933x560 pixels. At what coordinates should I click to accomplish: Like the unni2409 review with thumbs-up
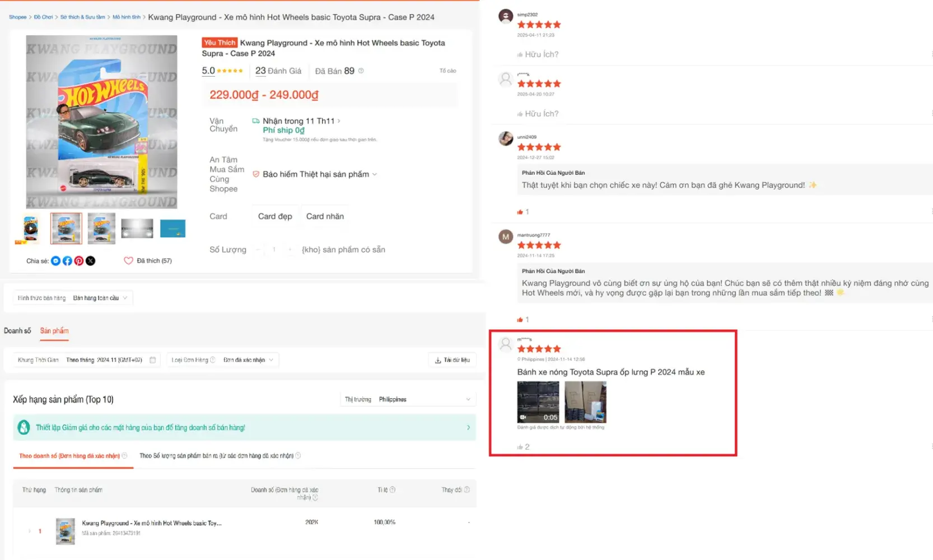pos(520,212)
